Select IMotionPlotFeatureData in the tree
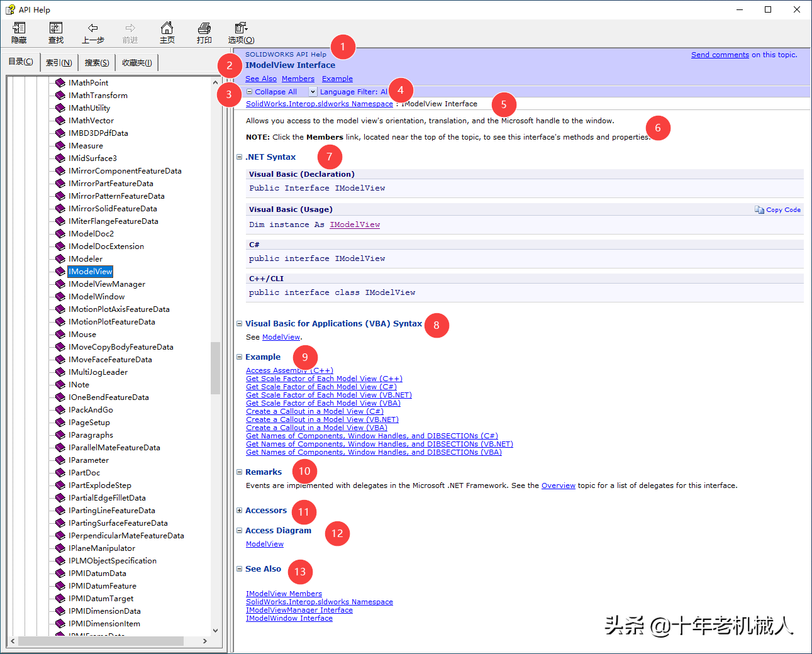This screenshot has width=812, height=654. 112,321
